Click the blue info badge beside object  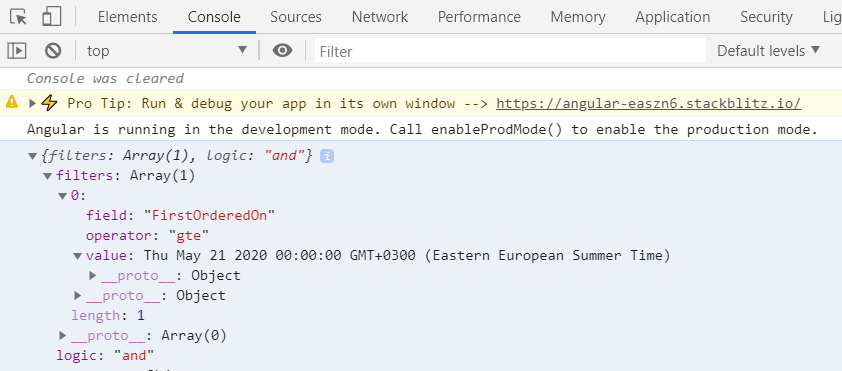tap(327, 156)
